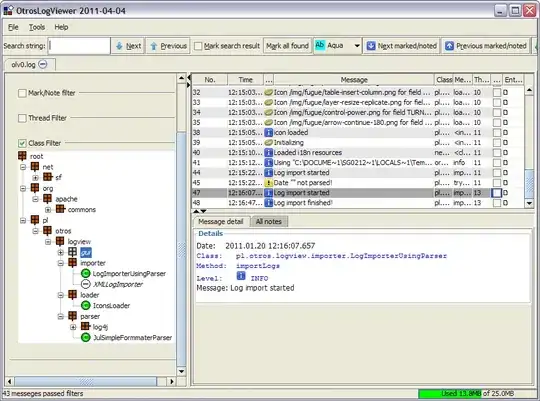The width and height of the screenshot is (540, 401).
Task: Click the Previous marked/noted arrow icon
Action: click(x=449, y=46)
